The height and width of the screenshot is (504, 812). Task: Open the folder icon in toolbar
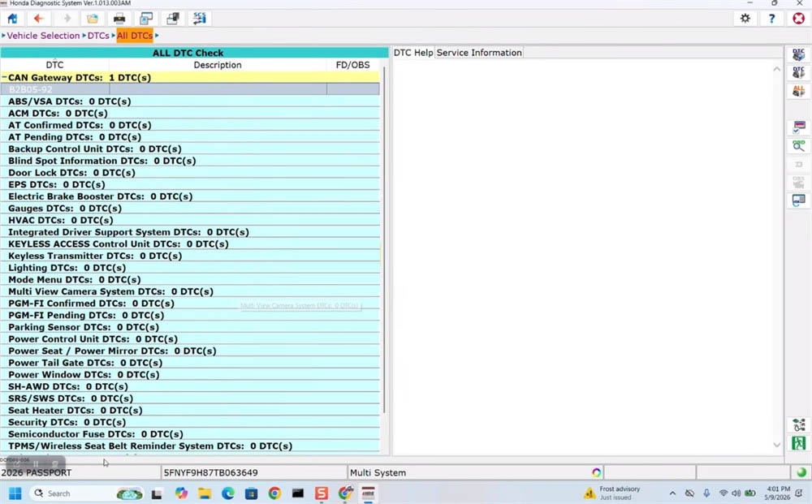[93, 19]
